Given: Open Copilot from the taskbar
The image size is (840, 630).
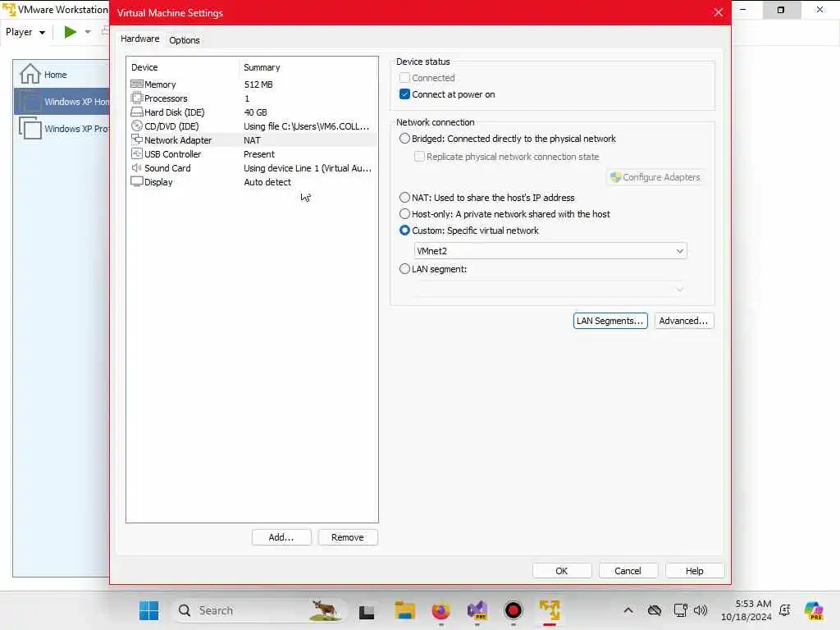Looking at the screenshot, I should (814, 610).
